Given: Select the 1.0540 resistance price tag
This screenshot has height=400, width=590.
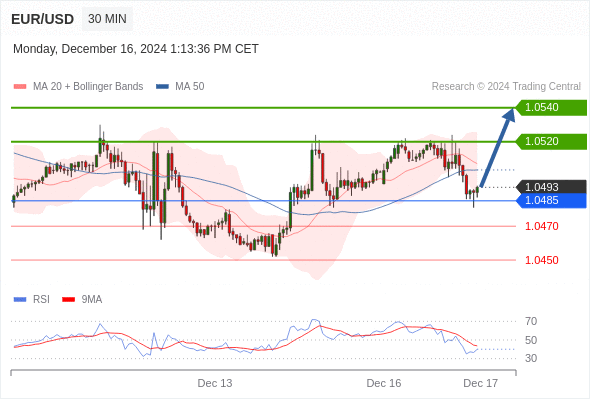Looking at the screenshot, I should (x=551, y=108).
